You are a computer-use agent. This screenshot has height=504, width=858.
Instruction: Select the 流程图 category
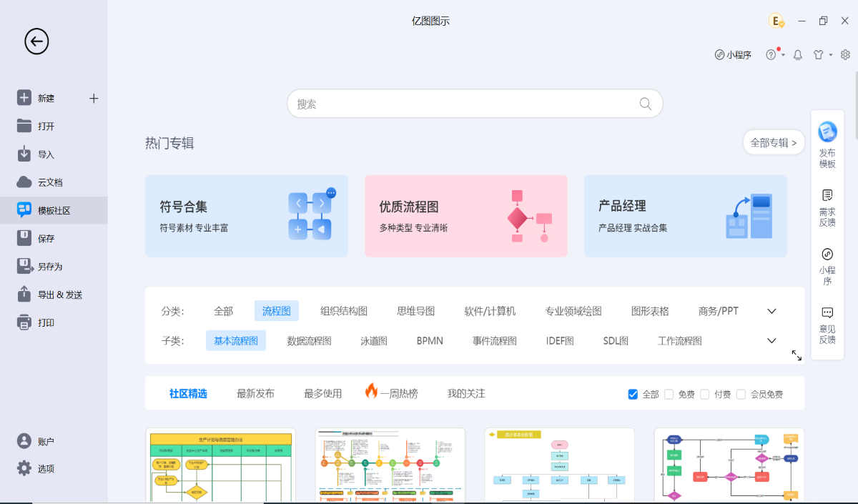(277, 311)
